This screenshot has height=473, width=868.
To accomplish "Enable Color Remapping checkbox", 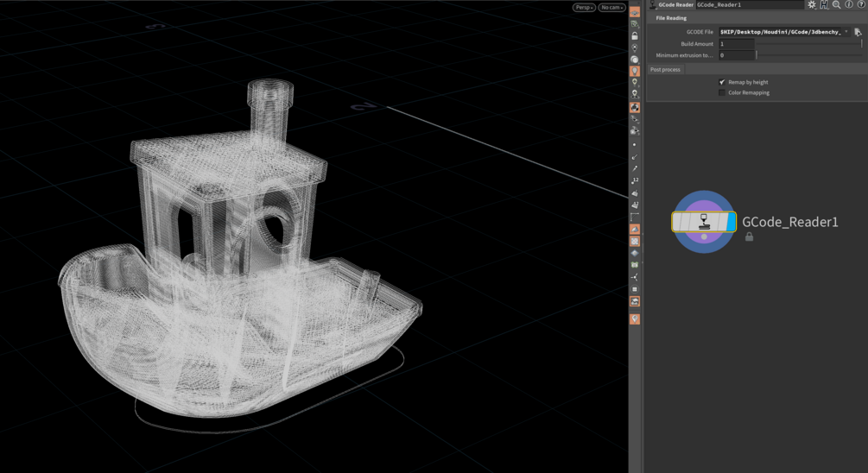I will point(722,92).
